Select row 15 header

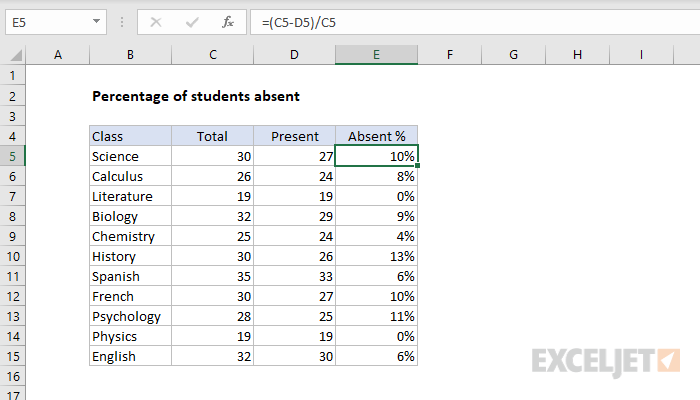pyautogui.click(x=12, y=356)
